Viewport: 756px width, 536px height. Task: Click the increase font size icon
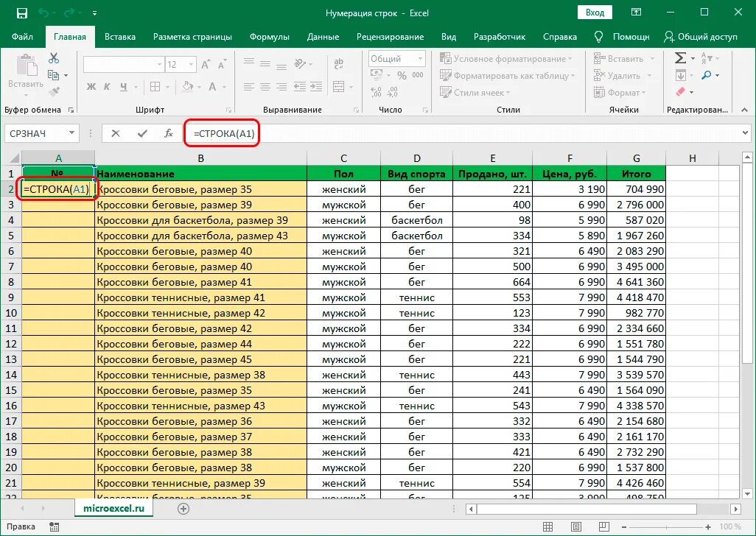point(206,65)
